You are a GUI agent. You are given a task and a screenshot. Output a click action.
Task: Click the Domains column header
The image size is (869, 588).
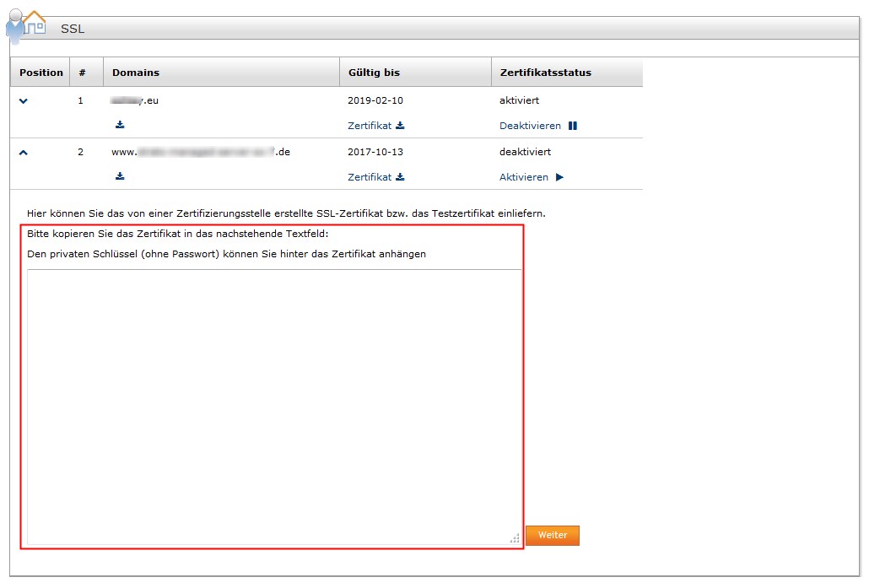(x=221, y=72)
